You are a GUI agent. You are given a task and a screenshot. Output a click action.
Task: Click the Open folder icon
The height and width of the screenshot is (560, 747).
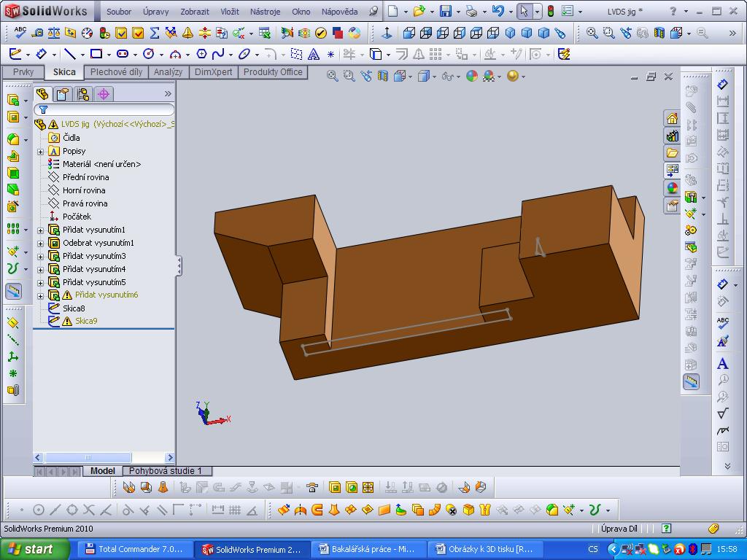click(x=419, y=11)
